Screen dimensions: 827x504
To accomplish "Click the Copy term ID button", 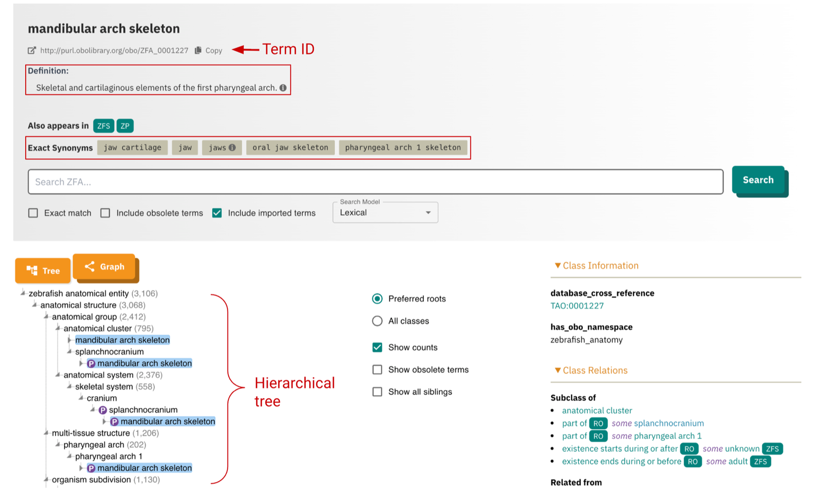I will point(209,50).
